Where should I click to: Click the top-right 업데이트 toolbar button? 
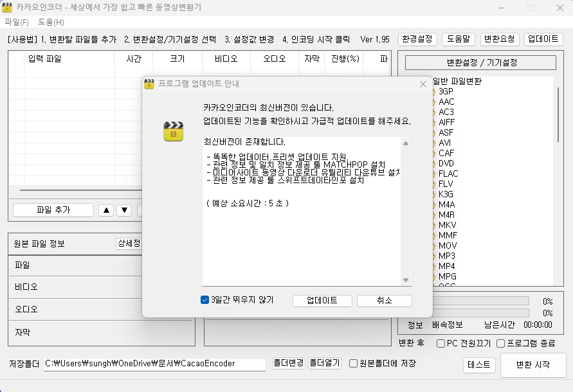coord(543,39)
